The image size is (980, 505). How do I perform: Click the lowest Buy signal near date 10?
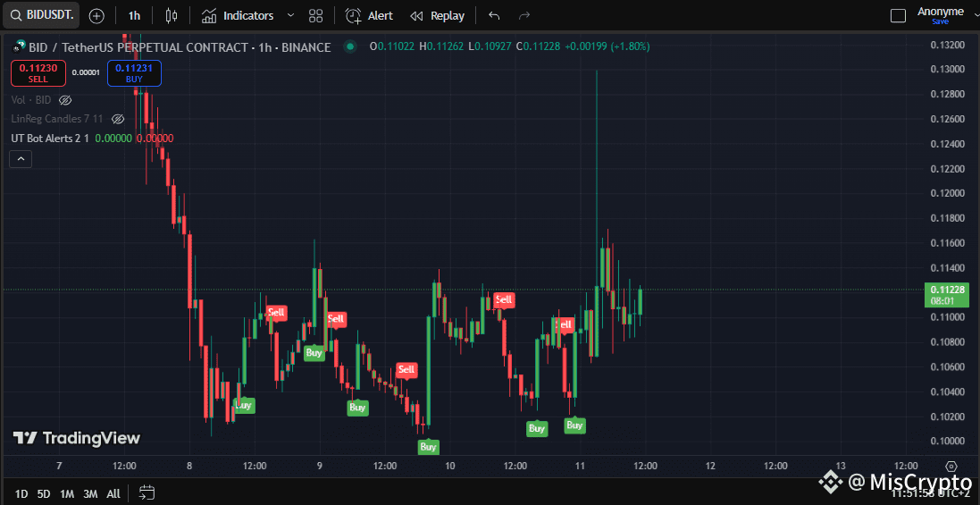[x=428, y=447]
